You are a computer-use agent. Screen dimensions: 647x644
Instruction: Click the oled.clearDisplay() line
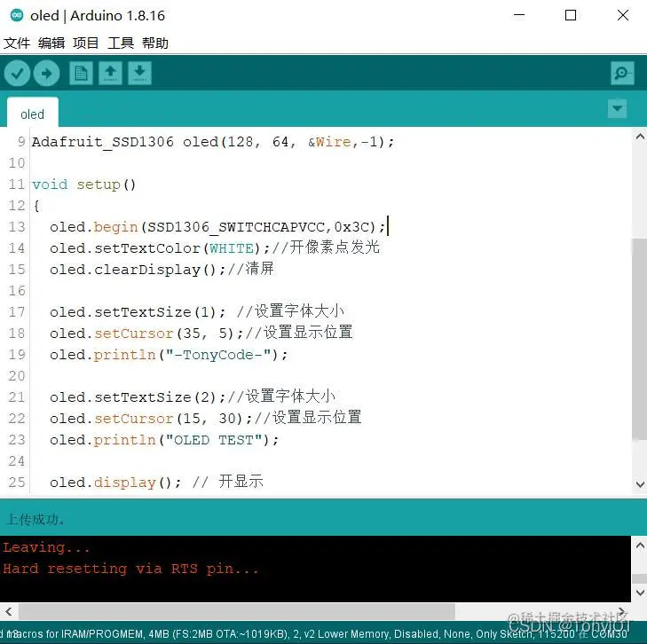pyautogui.click(x=162, y=270)
